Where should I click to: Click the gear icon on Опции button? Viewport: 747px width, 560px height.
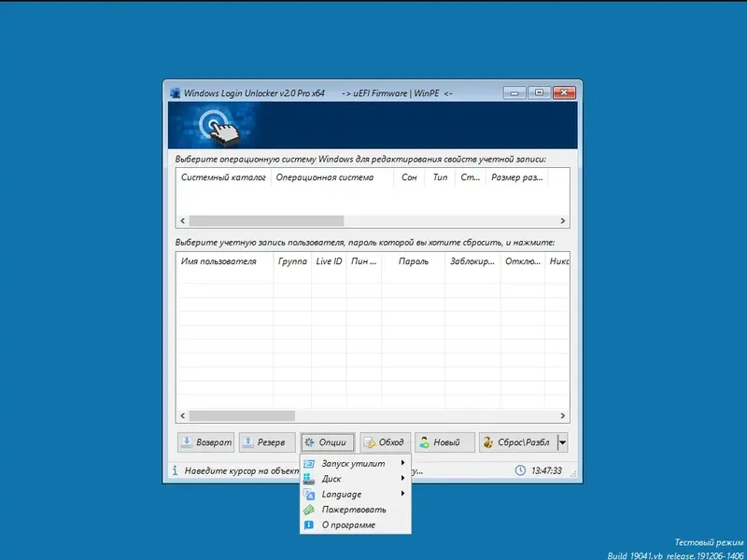tap(309, 442)
